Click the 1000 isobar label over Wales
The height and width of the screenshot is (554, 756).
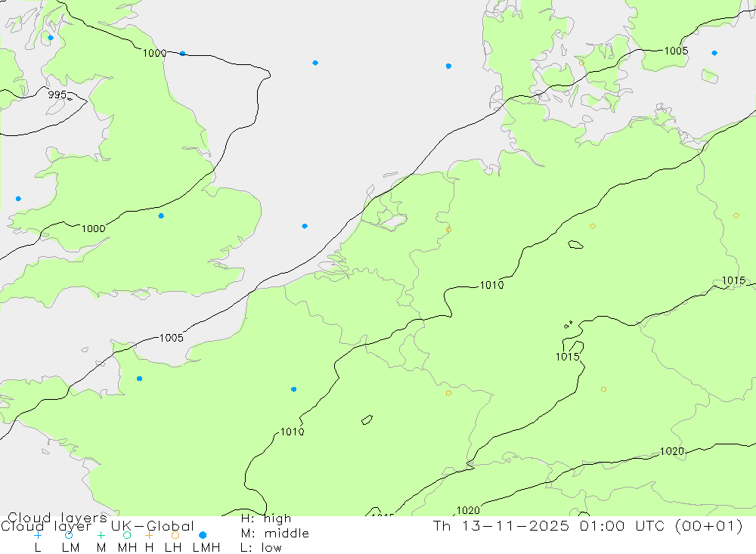click(x=93, y=228)
